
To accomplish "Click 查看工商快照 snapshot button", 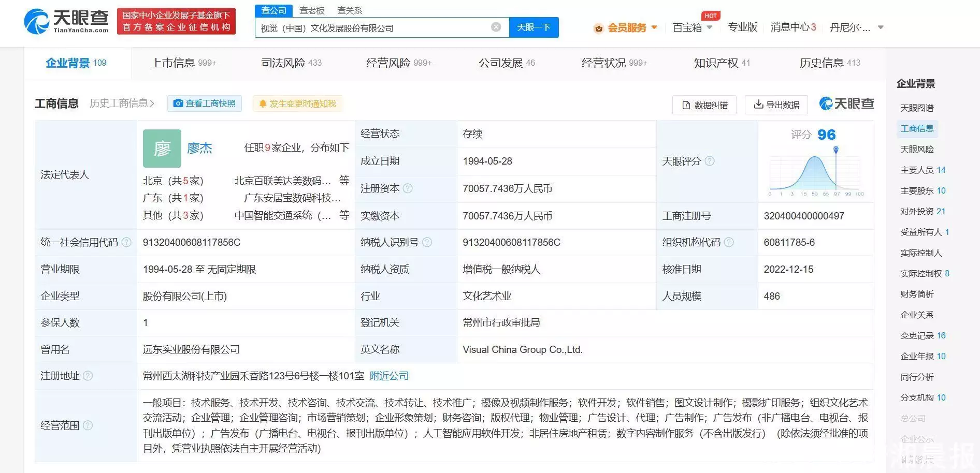I will 205,104.
